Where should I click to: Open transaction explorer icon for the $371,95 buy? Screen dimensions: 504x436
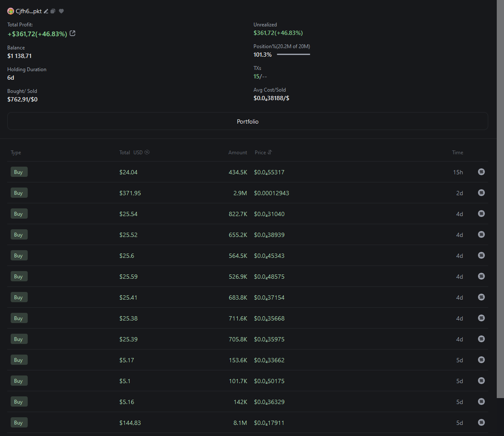[481, 193]
